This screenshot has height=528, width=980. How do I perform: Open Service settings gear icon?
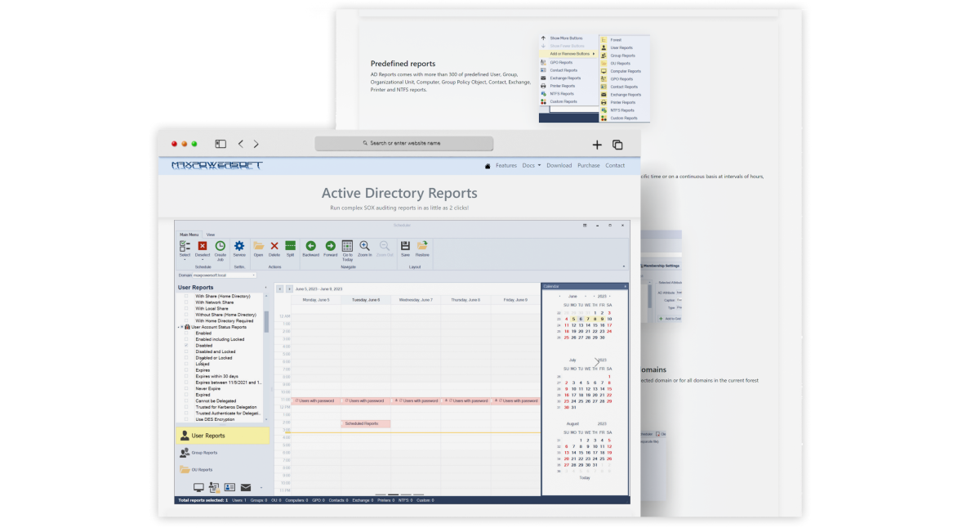pos(239,246)
